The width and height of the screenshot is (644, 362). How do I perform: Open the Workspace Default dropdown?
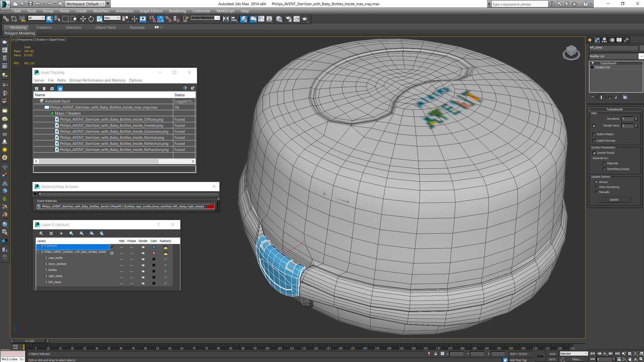85,4
